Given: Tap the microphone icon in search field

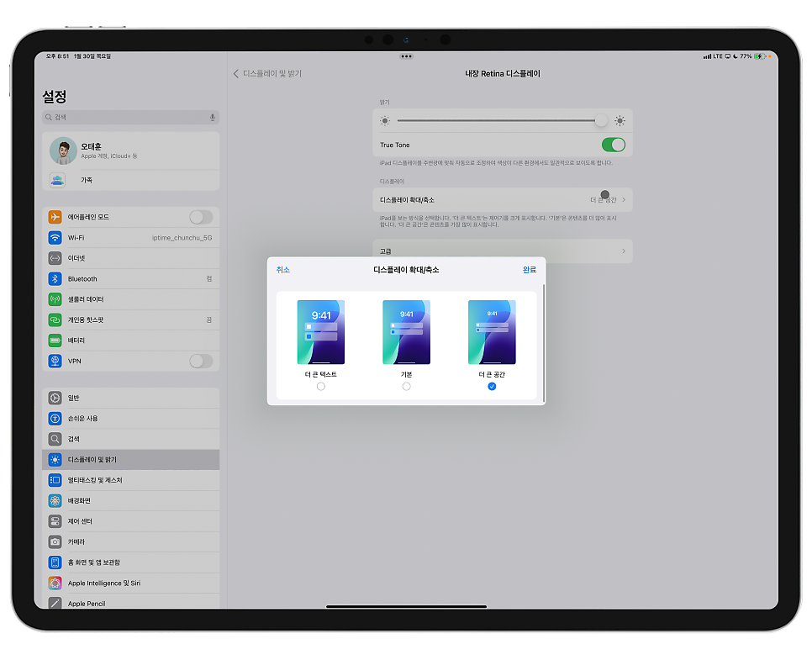Looking at the screenshot, I should (x=213, y=118).
